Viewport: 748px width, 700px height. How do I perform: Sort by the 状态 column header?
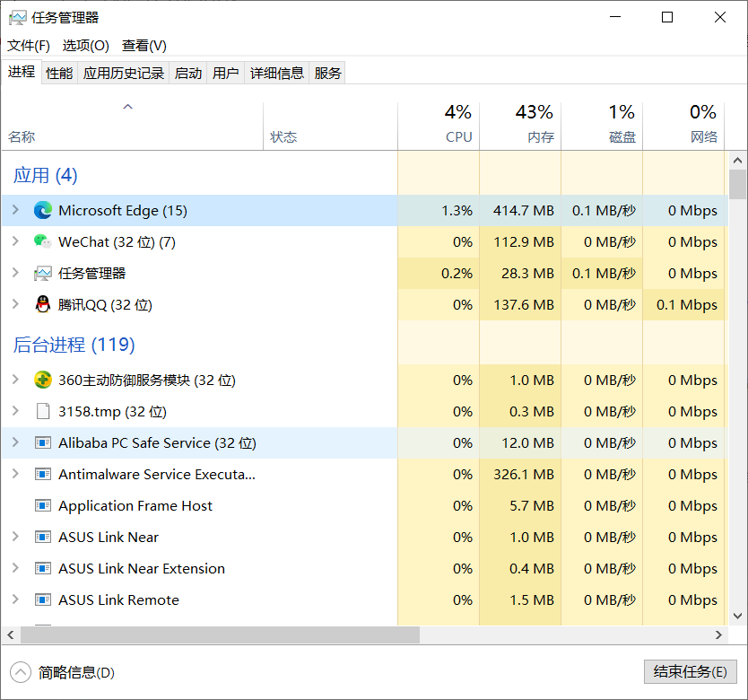point(330,127)
